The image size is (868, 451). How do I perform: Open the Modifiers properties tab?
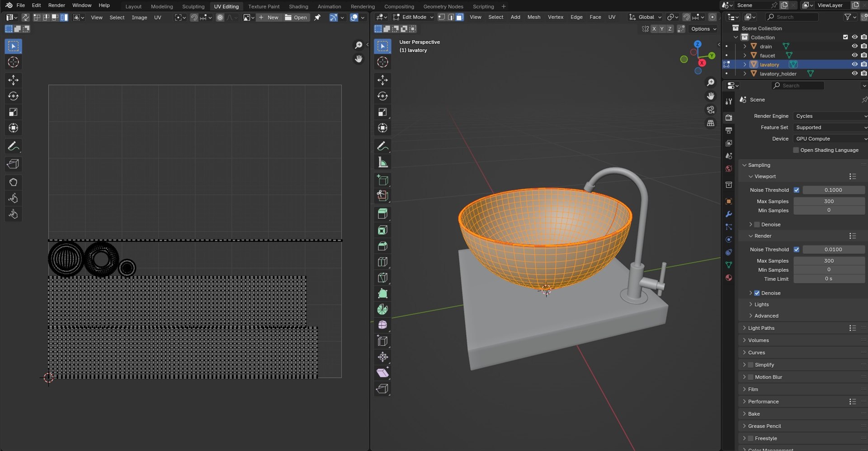(728, 214)
